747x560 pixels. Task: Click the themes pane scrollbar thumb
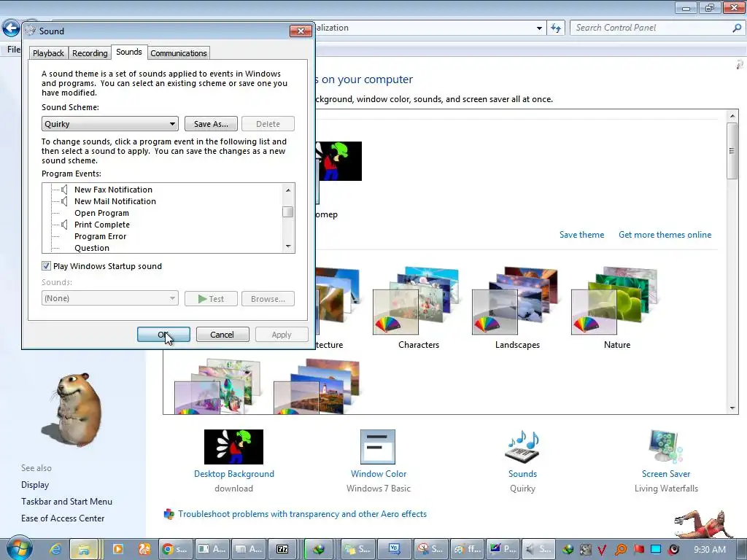click(x=732, y=151)
